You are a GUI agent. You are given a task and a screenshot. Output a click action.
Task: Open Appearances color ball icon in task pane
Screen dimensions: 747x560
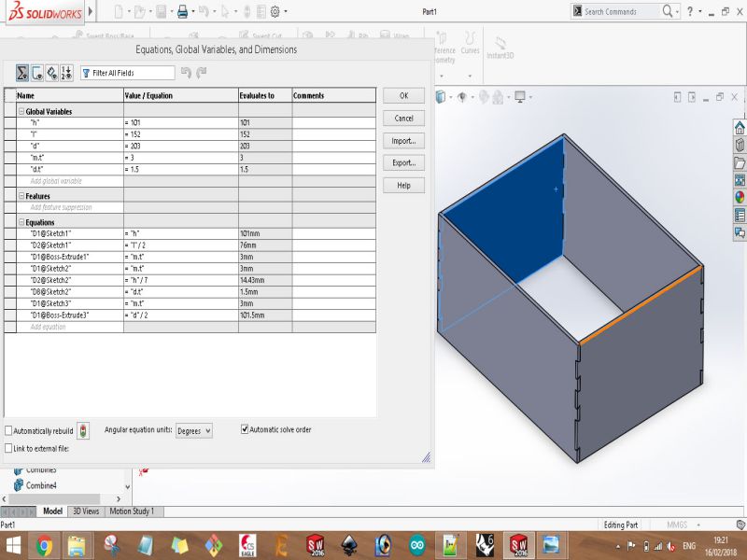point(740,197)
